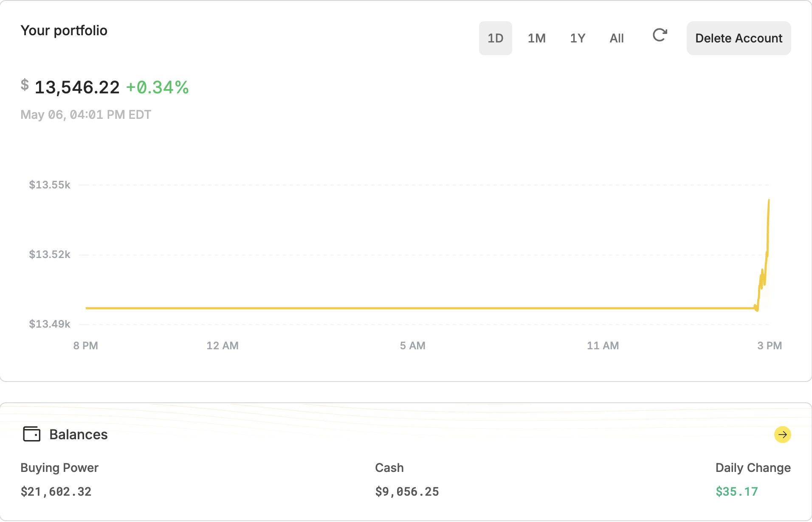Click the +0.34% change percentage
The image size is (812, 522).
click(x=158, y=87)
